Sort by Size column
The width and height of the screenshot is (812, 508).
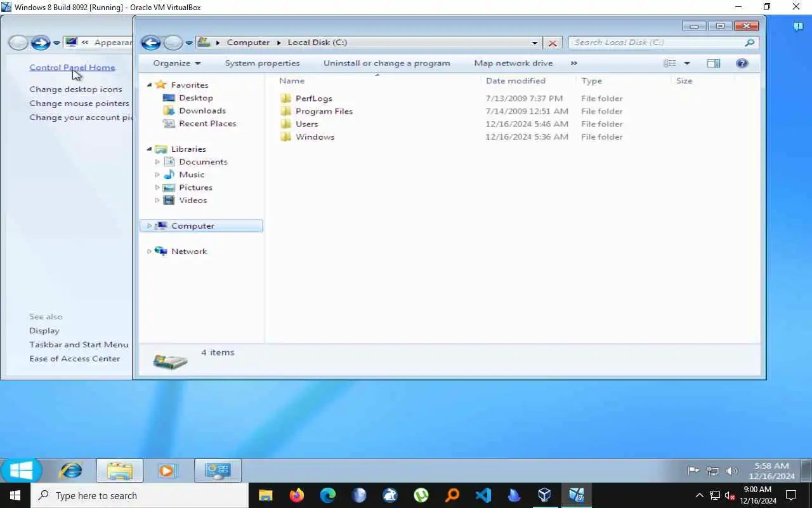pos(684,81)
